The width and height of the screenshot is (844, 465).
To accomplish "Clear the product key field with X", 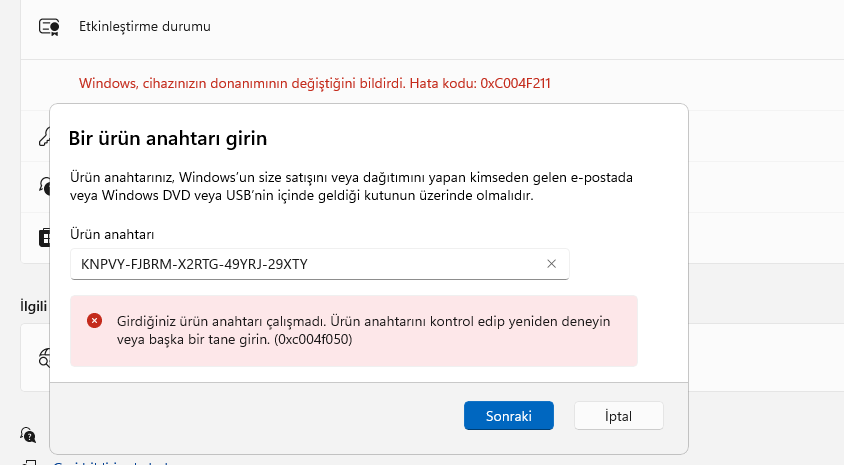I will pos(551,264).
